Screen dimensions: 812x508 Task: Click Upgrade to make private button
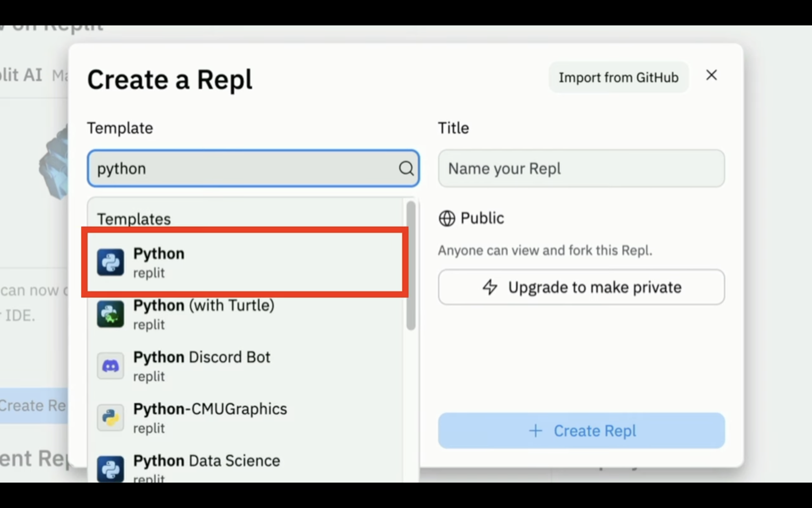tap(581, 287)
